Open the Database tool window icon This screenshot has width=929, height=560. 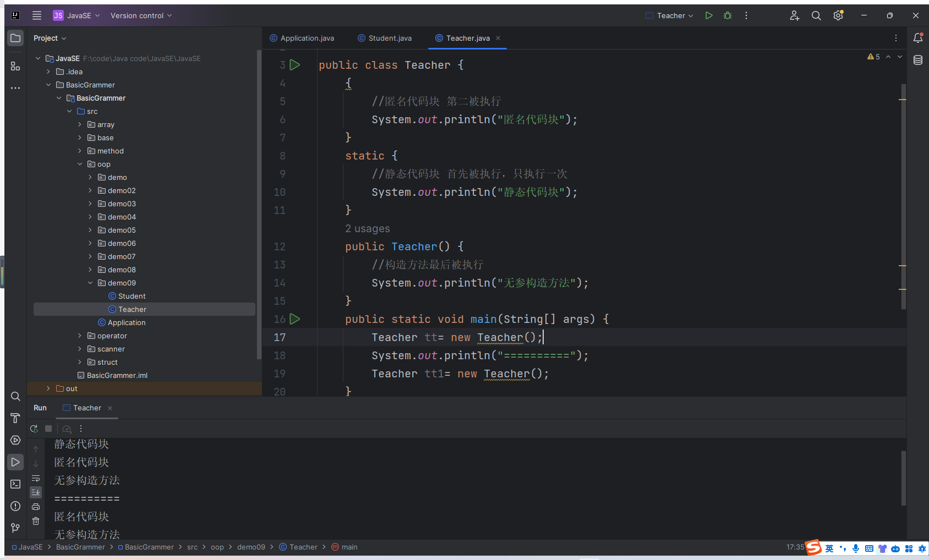(918, 60)
